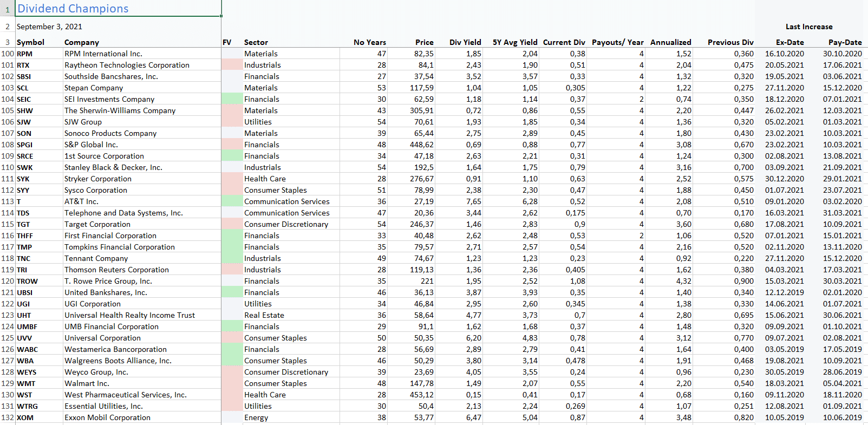Select row number 100 header

click(8, 54)
